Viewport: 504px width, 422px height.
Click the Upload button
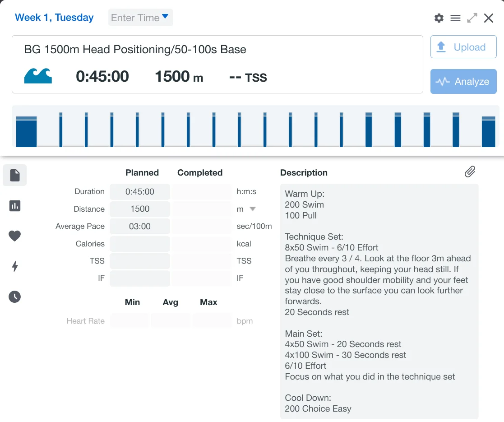point(463,47)
